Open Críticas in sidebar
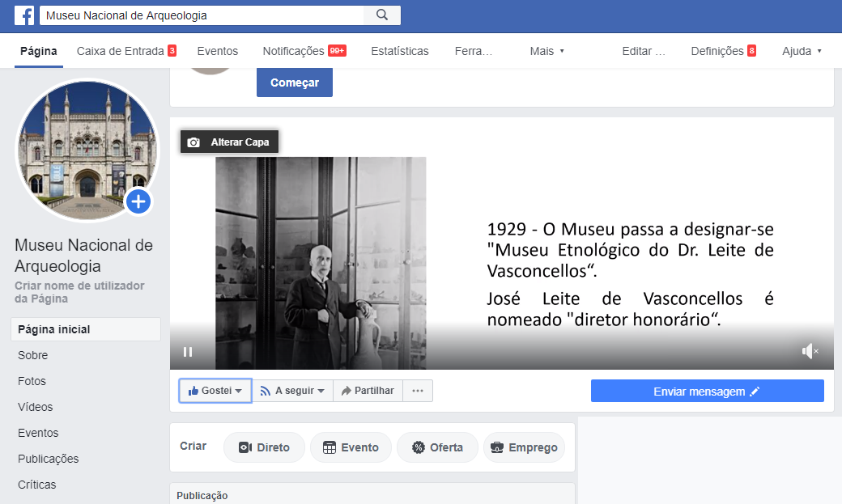 tap(37, 485)
